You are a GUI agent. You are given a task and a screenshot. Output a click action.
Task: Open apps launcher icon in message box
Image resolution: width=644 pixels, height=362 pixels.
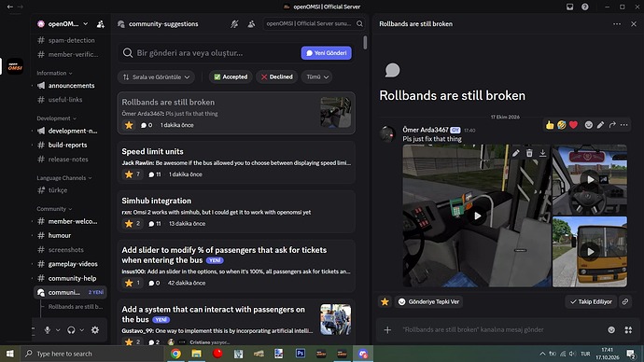[628, 329]
